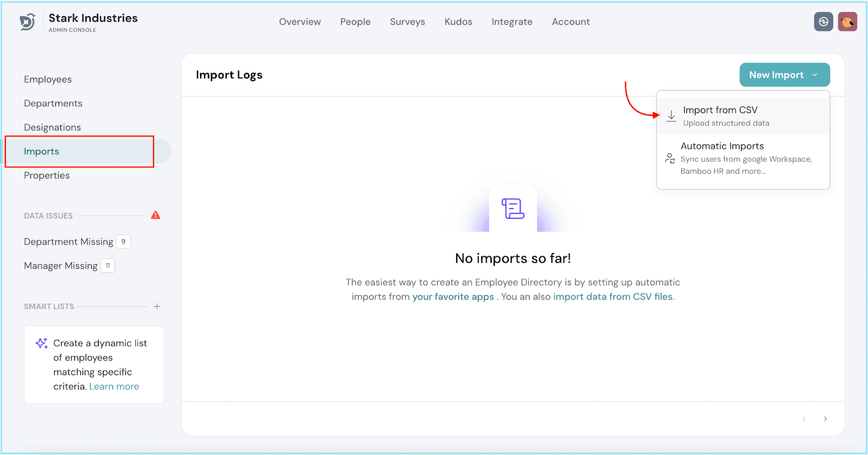Go to next page of import logs
Image resolution: width=868 pixels, height=455 pixels.
pyautogui.click(x=825, y=419)
